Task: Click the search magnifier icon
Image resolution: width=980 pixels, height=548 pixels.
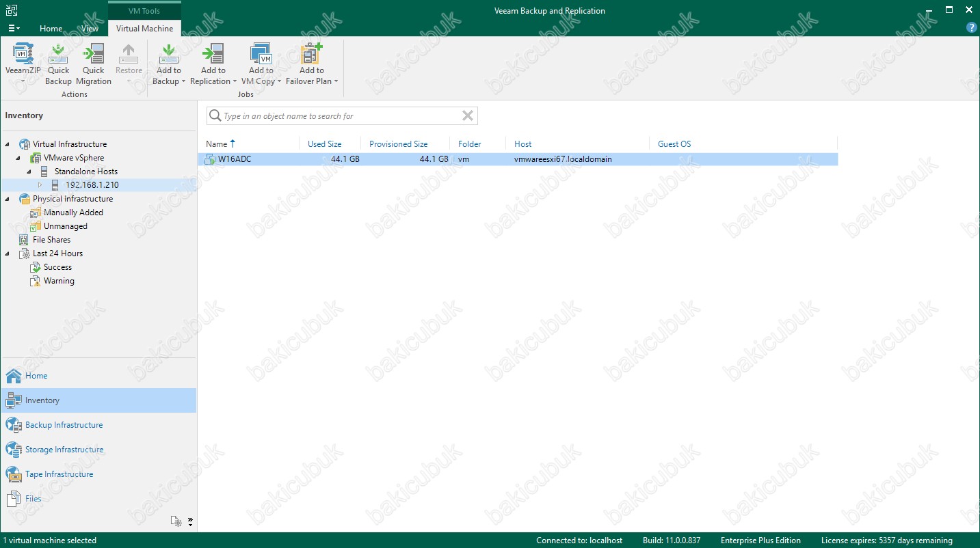Action: tap(215, 115)
